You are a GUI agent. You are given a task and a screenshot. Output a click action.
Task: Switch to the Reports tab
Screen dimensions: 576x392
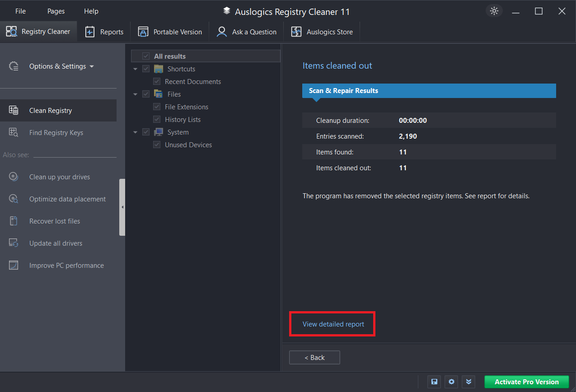click(104, 32)
